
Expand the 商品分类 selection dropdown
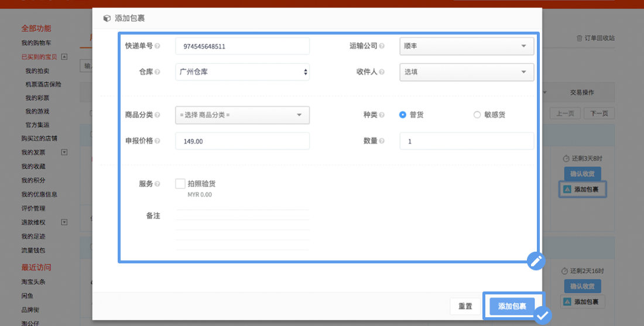[x=242, y=115]
